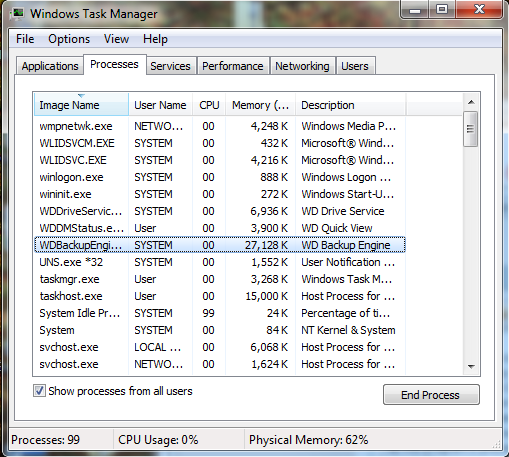Sort by User Name column header

pos(160,105)
